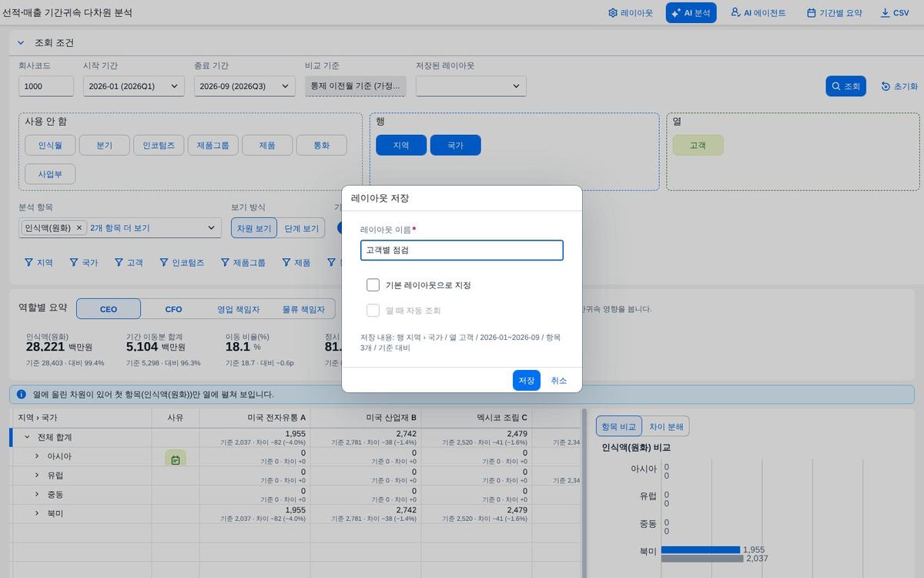Open the AI 에이전트 panel
Viewport: 924px width, 578px height.
tap(758, 13)
